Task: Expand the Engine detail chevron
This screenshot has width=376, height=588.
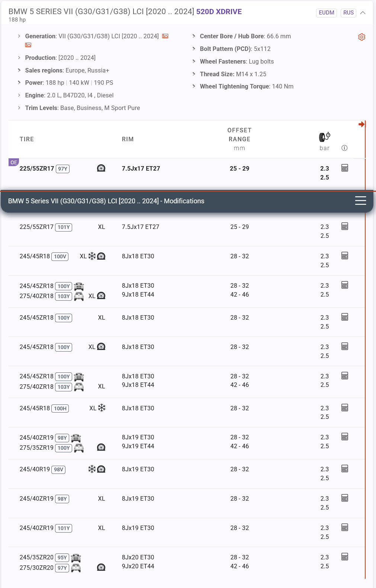Action: (19, 95)
